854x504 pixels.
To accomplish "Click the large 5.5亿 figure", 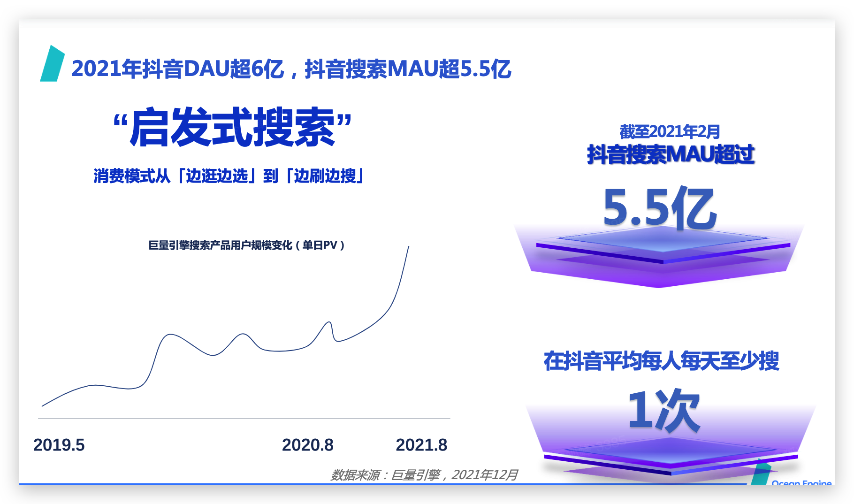I will 660,208.
